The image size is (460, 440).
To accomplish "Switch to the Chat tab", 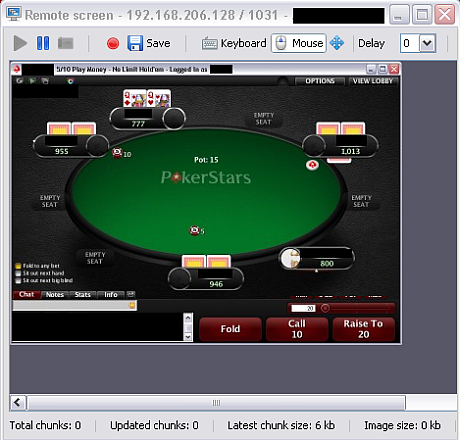I will (x=26, y=294).
